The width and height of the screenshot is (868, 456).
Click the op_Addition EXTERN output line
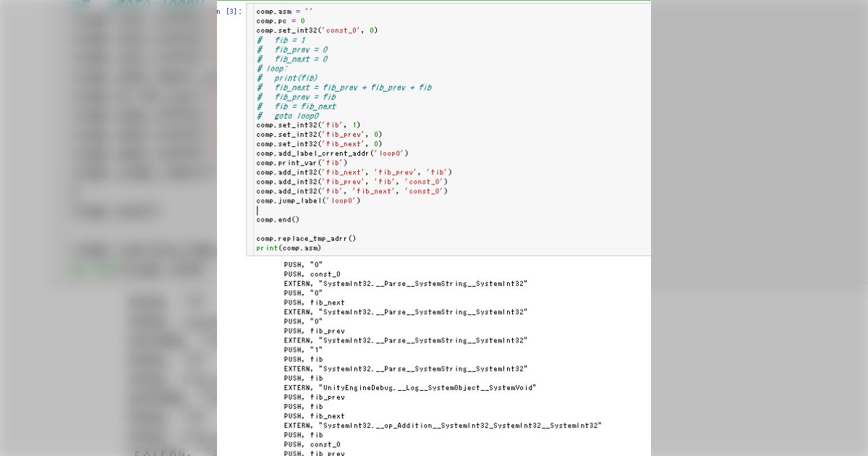442,426
